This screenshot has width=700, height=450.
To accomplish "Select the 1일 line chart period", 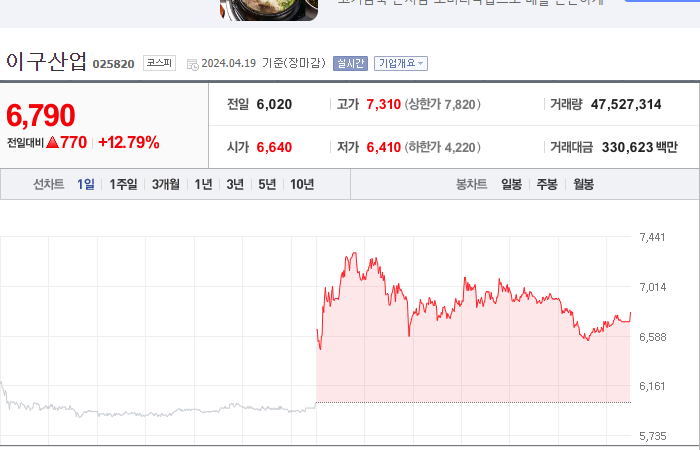I will click(x=86, y=184).
